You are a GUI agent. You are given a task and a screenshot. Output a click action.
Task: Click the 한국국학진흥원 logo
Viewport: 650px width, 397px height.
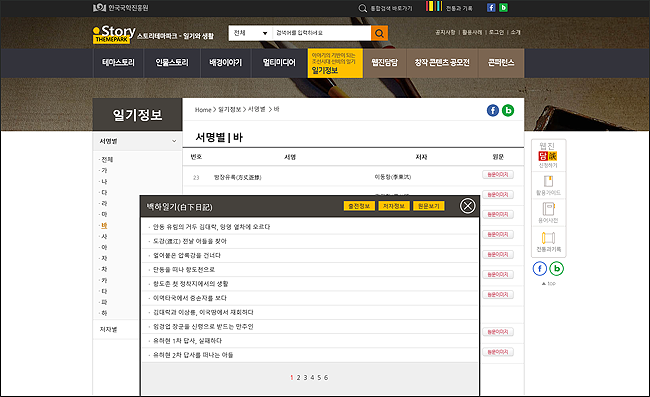(x=120, y=8)
